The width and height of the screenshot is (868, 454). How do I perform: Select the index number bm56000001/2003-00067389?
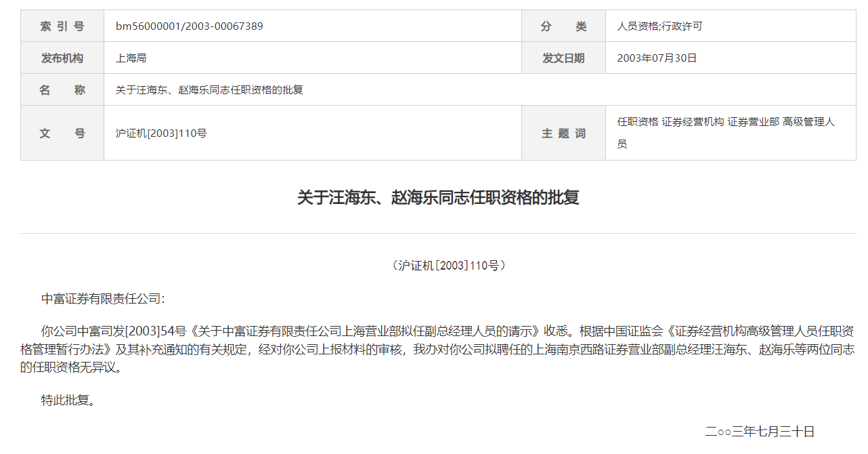[189, 26]
